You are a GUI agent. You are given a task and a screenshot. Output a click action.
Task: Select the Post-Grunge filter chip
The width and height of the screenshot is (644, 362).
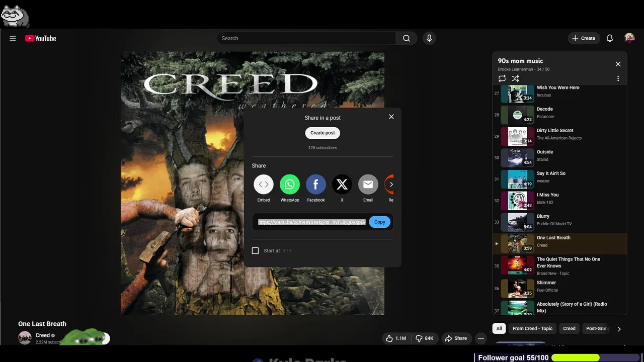(597, 328)
